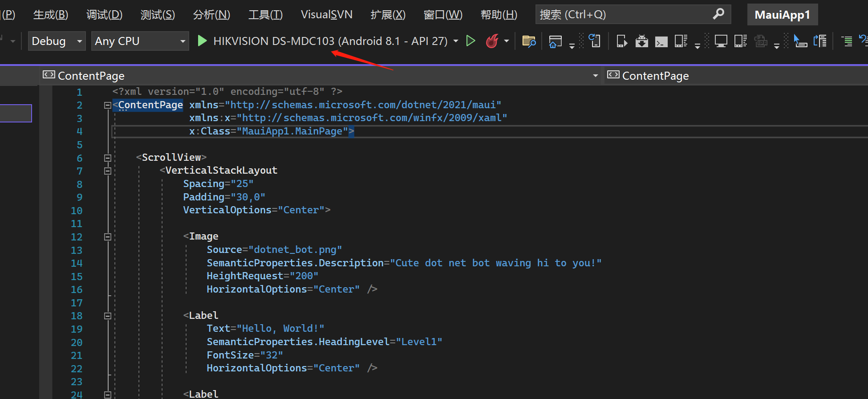Open the 调试(D) debug menu
Viewport: 868px width, 399px height.
click(x=104, y=15)
